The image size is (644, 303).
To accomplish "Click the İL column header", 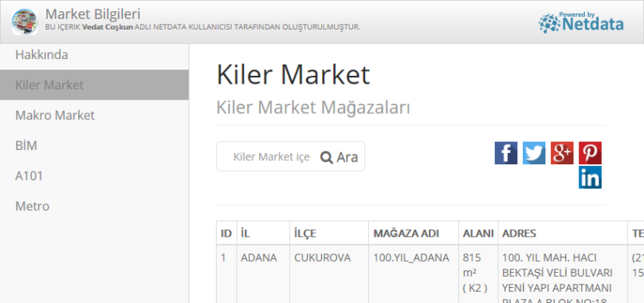I will click(263, 234).
